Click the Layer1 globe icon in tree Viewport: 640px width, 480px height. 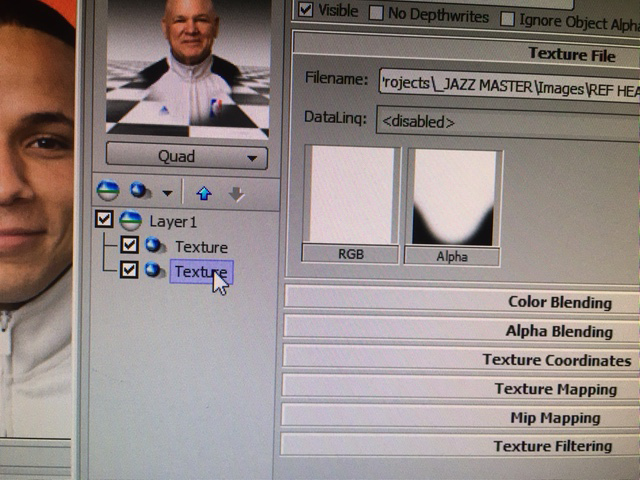(x=131, y=220)
